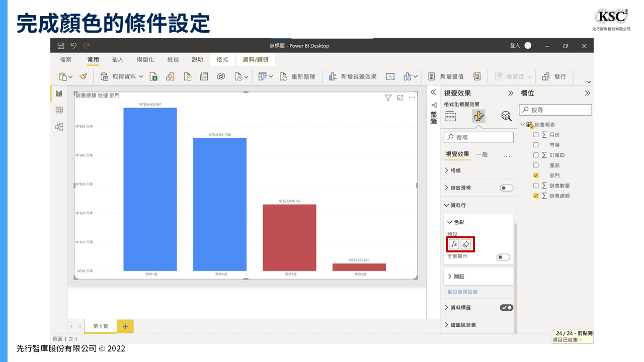644x362 pixels.
Task: Click the Focus mode icon on chart
Action: tap(400, 98)
